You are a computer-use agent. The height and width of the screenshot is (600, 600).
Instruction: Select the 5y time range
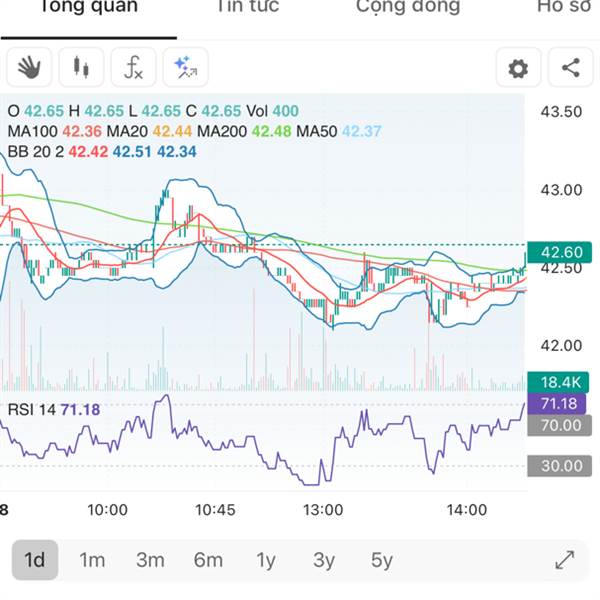(382, 560)
